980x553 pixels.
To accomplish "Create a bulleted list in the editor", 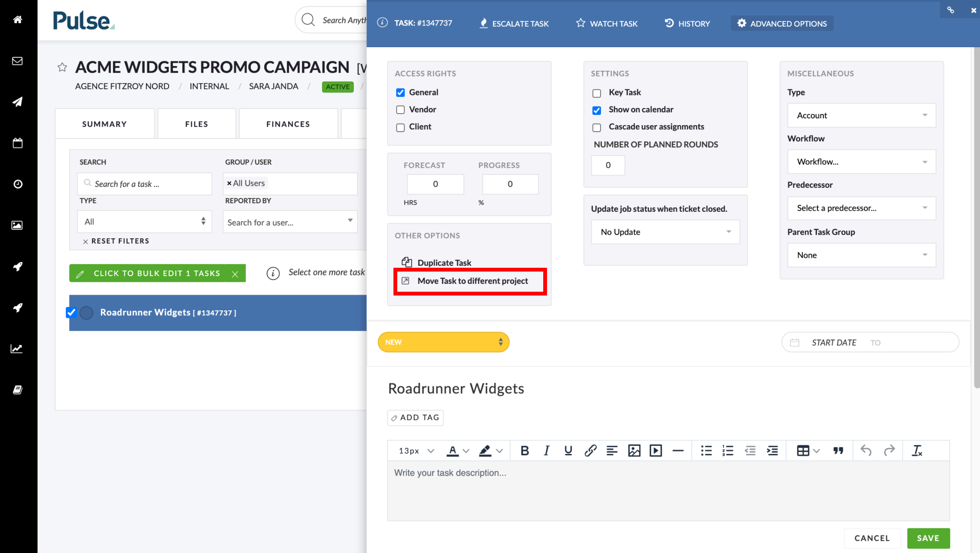I will pos(706,451).
